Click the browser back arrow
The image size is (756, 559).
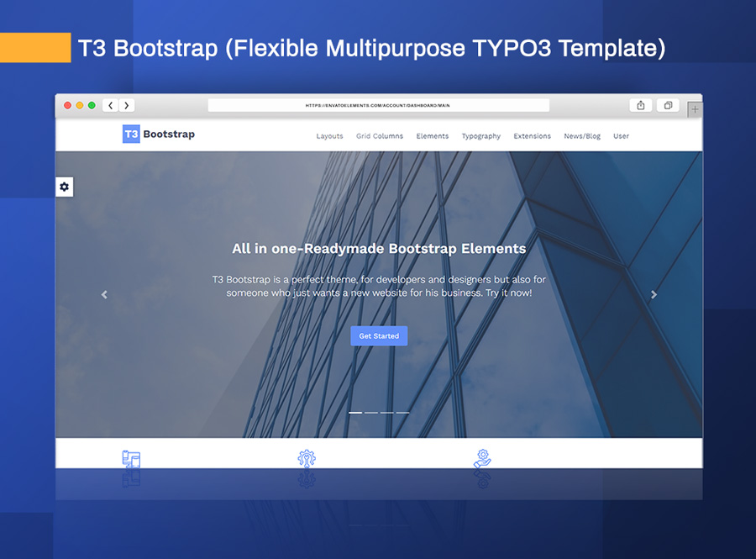point(111,105)
